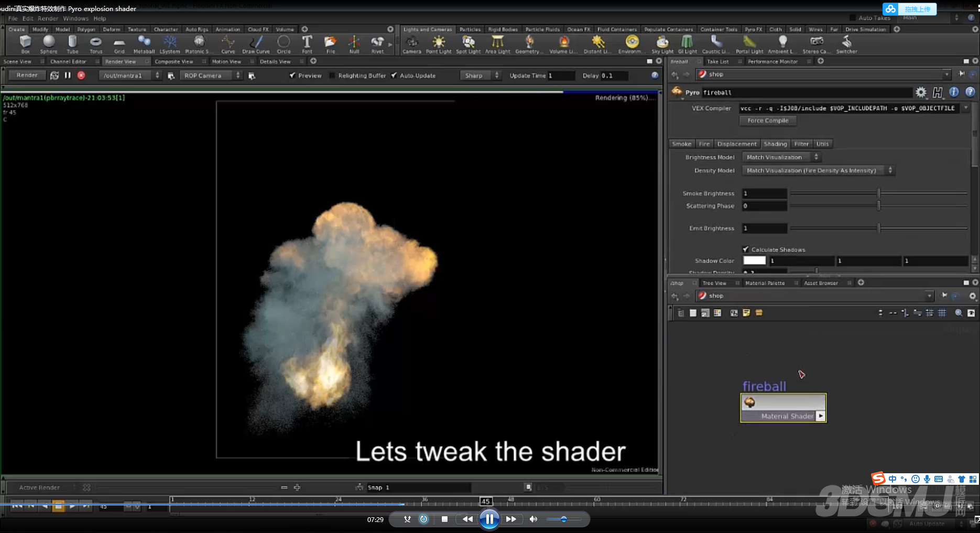Add a Portal Light
This screenshot has width=980, height=533.
pos(749,44)
